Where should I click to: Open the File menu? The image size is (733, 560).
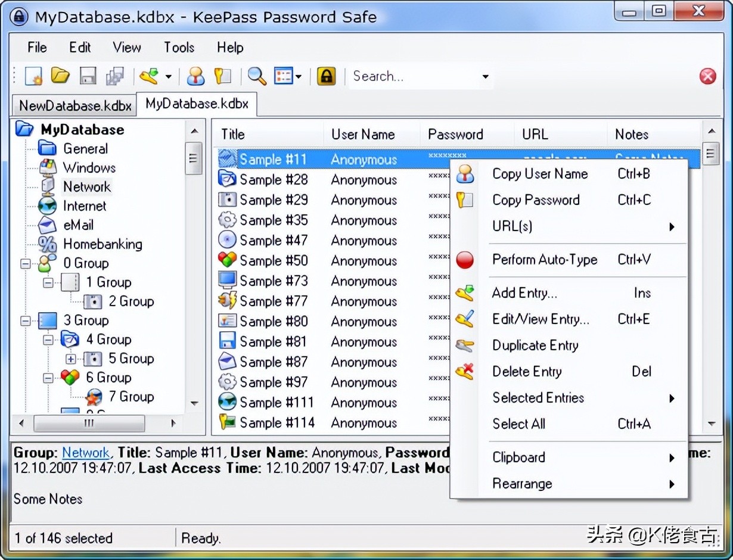click(37, 48)
